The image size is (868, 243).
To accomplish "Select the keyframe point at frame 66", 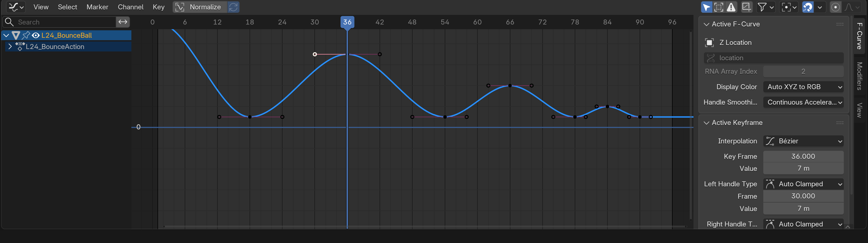I will coord(510,86).
